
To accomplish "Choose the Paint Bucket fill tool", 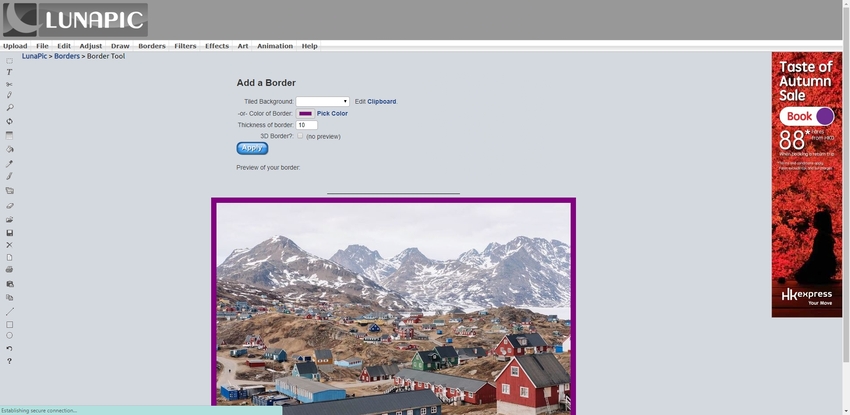I will click(9, 149).
